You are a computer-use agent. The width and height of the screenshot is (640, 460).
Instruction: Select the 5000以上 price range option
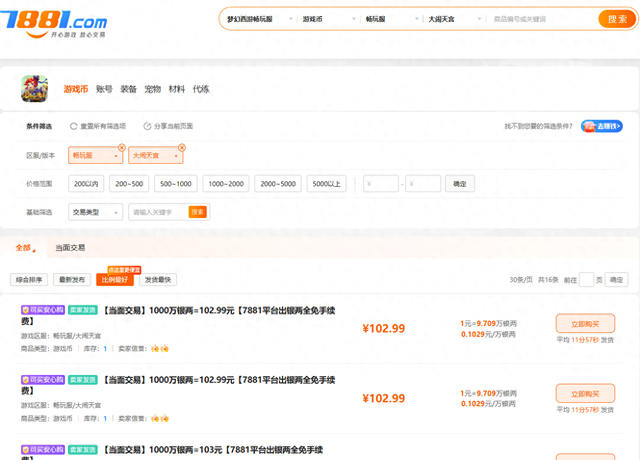coord(329,184)
